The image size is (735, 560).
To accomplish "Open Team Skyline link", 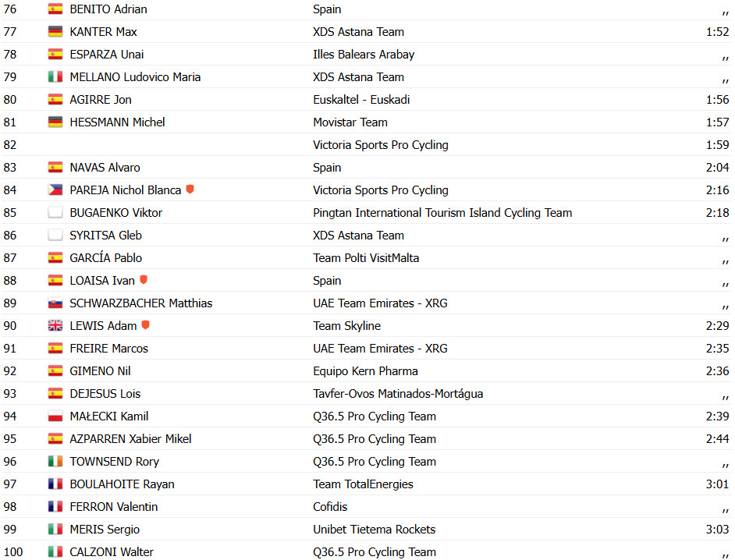I will coord(346,325).
